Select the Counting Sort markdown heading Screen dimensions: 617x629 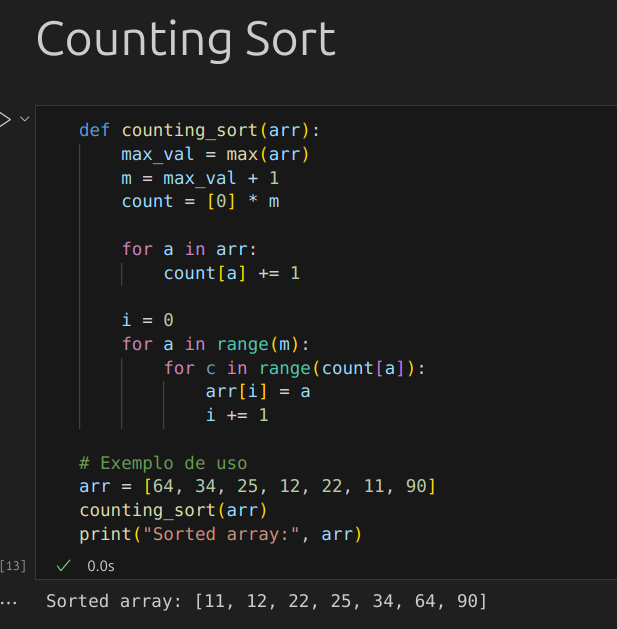coord(186,40)
